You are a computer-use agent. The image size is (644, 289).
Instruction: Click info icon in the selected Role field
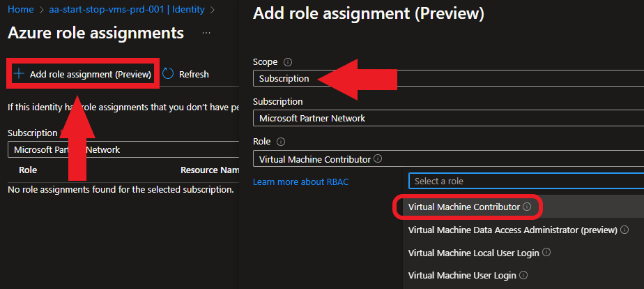[x=378, y=159]
